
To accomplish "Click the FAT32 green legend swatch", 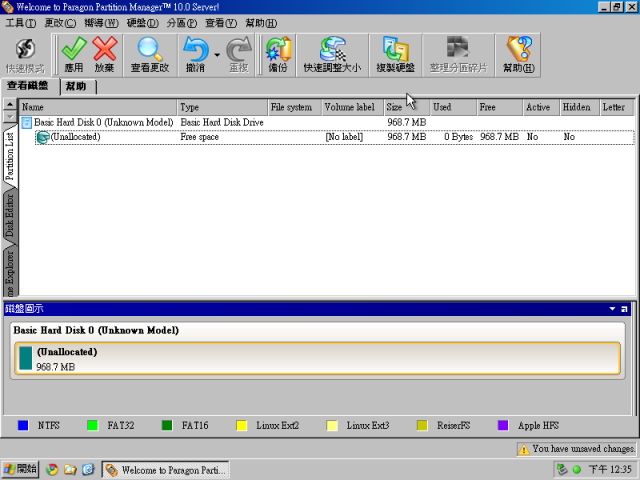I will pyautogui.click(x=92, y=425).
